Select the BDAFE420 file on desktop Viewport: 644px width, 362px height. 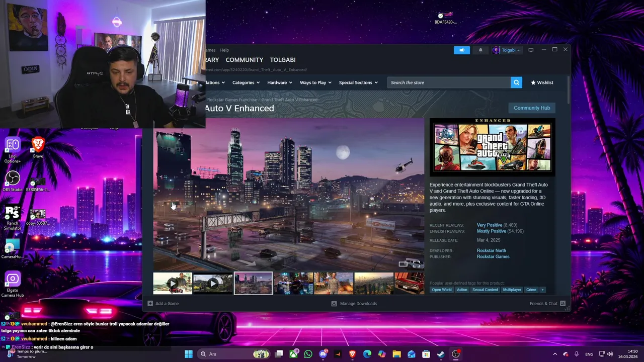pyautogui.click(x=445, y=18)
